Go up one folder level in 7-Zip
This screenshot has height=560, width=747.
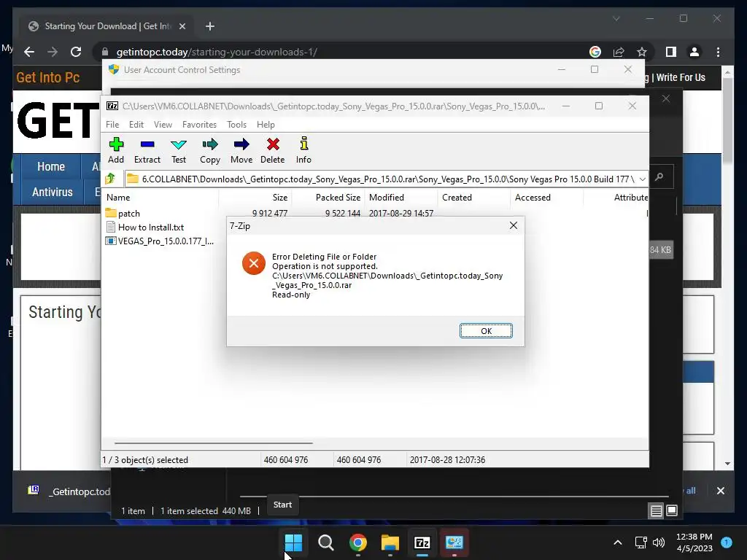click(111, 179)
